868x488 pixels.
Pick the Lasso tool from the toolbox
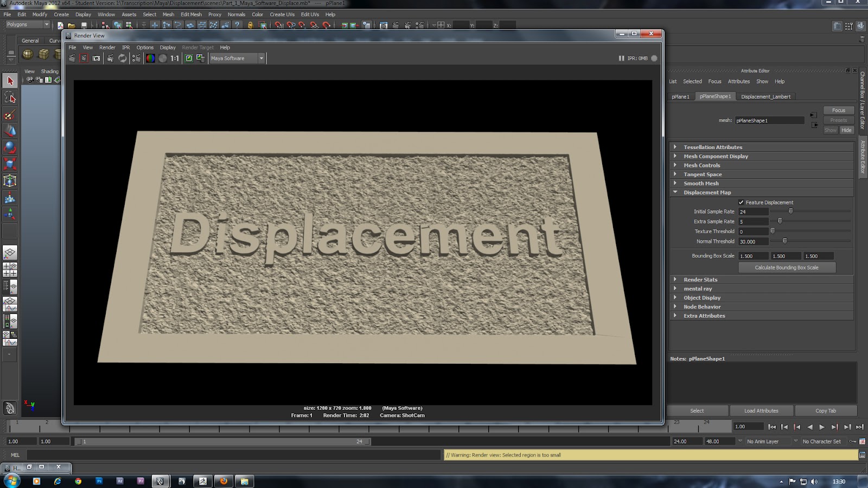(x=9, y=98)
